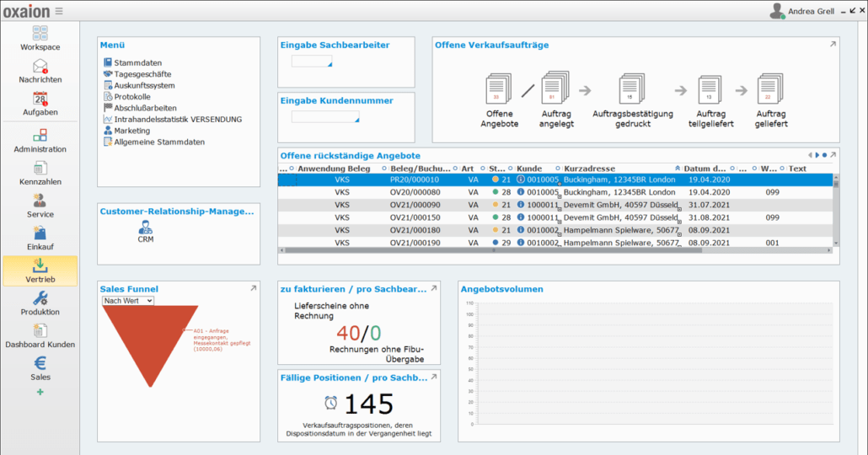
Task: Open Auftragsbestätigung gedruckt icon
Action: coord(632,88)
